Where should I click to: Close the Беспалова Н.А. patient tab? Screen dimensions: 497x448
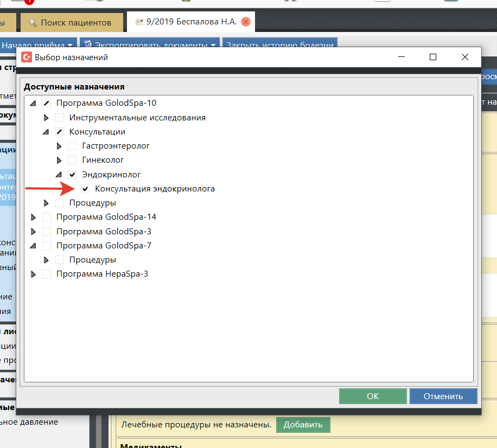(245, 22)
